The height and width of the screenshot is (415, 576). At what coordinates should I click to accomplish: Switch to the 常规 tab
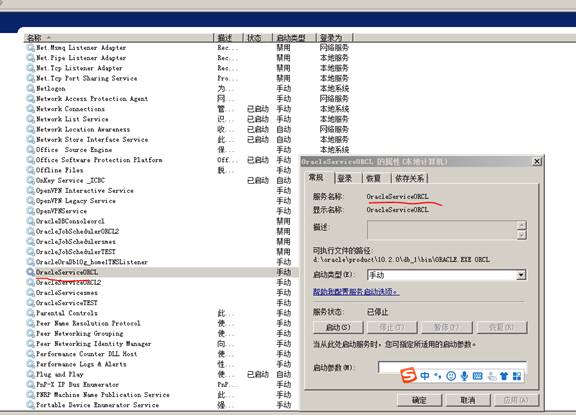[317, 178]
